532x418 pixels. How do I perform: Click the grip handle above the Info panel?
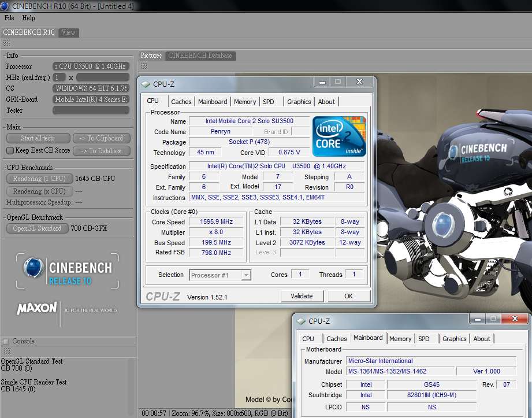(6, 43)
